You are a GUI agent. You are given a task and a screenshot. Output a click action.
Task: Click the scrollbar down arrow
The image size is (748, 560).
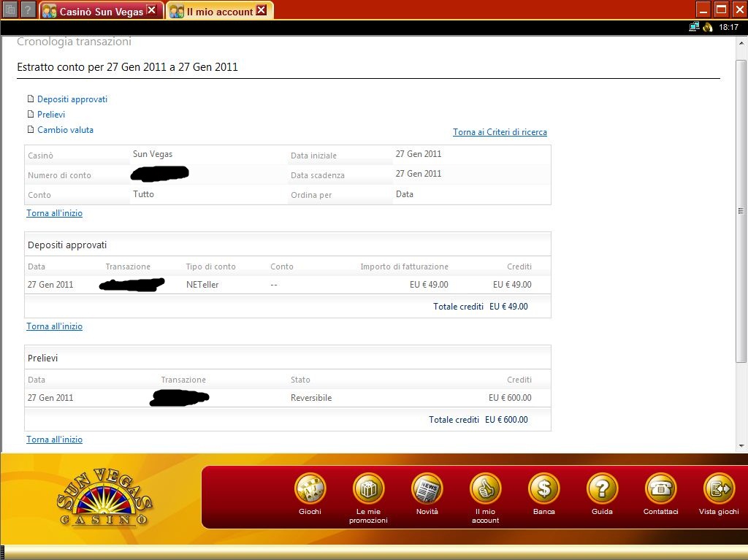pos(741,446)
